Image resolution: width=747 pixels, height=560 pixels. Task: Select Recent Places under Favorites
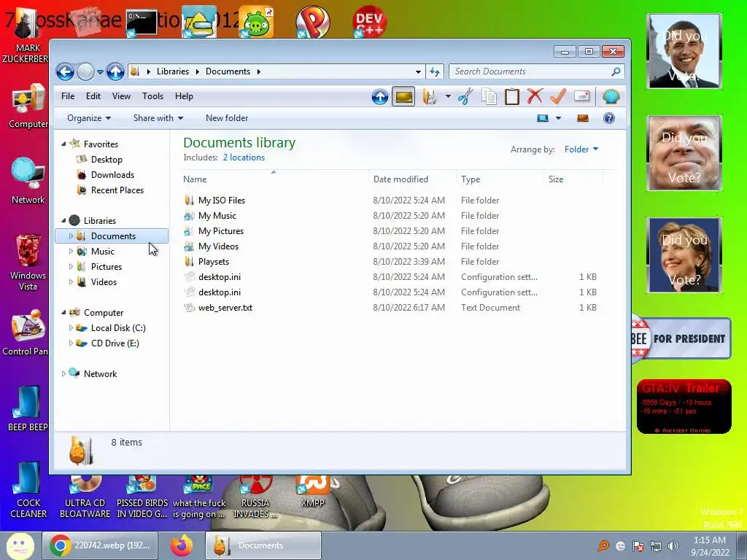pyautogui.click(x=117, y=190)
